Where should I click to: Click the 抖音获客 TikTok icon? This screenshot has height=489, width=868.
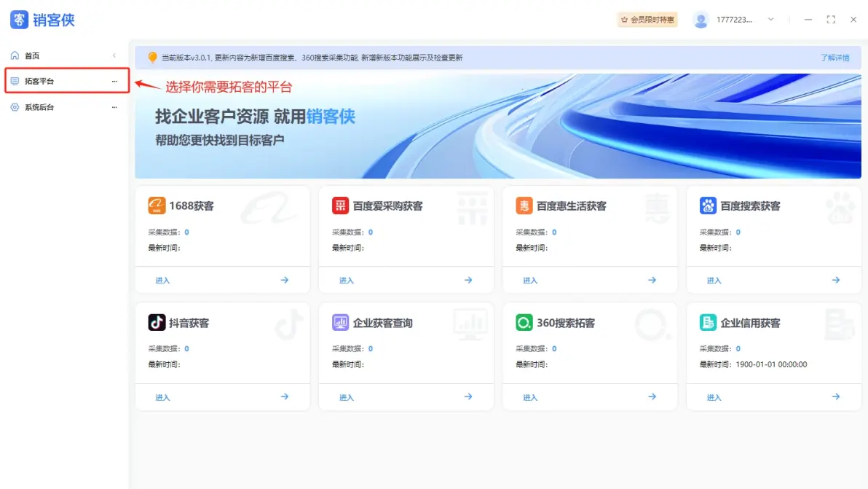[157, 322]
